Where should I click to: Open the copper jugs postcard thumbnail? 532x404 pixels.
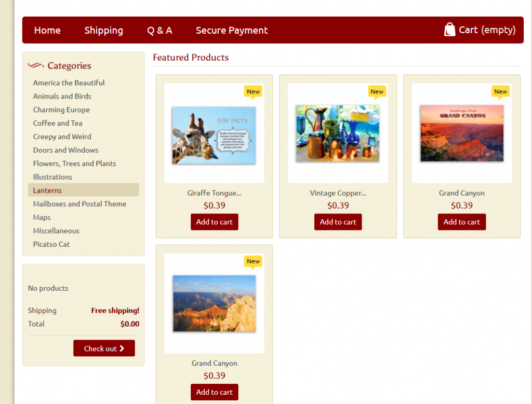[338, 133]
